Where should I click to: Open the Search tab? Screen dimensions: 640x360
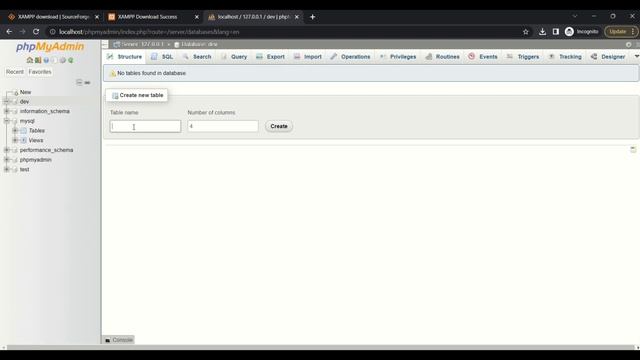tap(197, 57)
